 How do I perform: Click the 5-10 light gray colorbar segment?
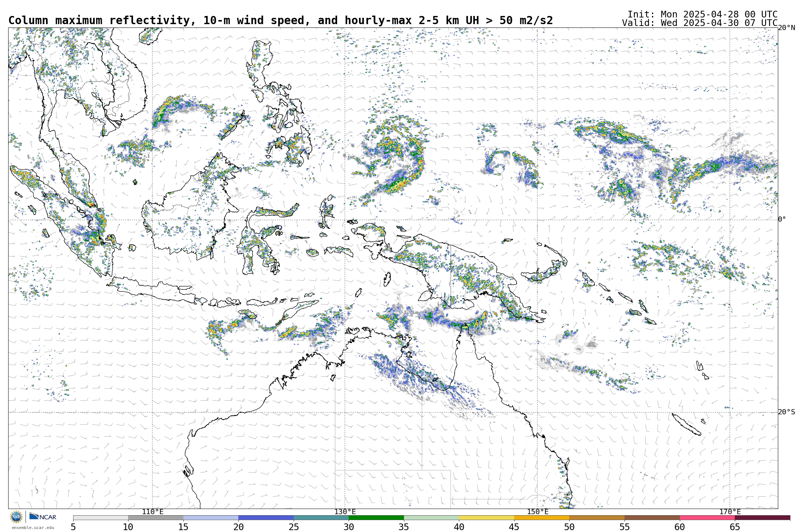point(101,518)
